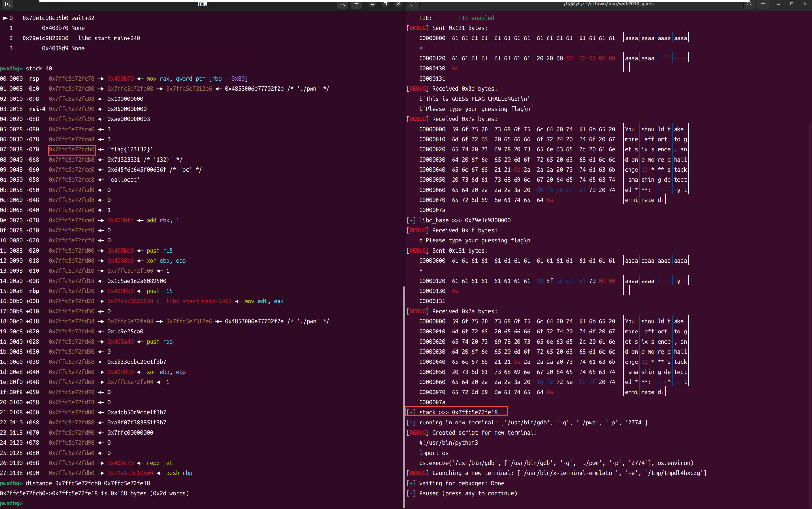This screenshot has height=509, width=812.
Task: Click the 'This is GUESS FLAG CHALLENGE!' line
Action: [x=474, y=99]
